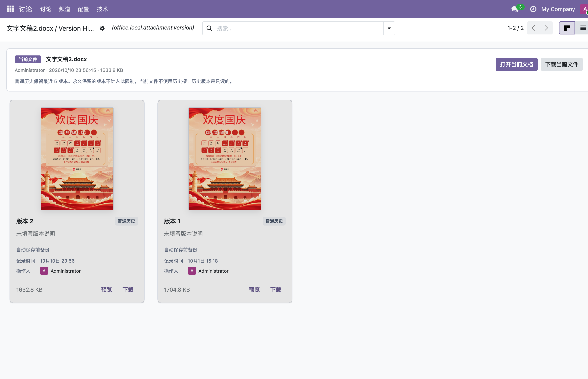This screenshot has width=588, height=379.
Task: Open the 讨论 app title menu
Action: (25, 9)
